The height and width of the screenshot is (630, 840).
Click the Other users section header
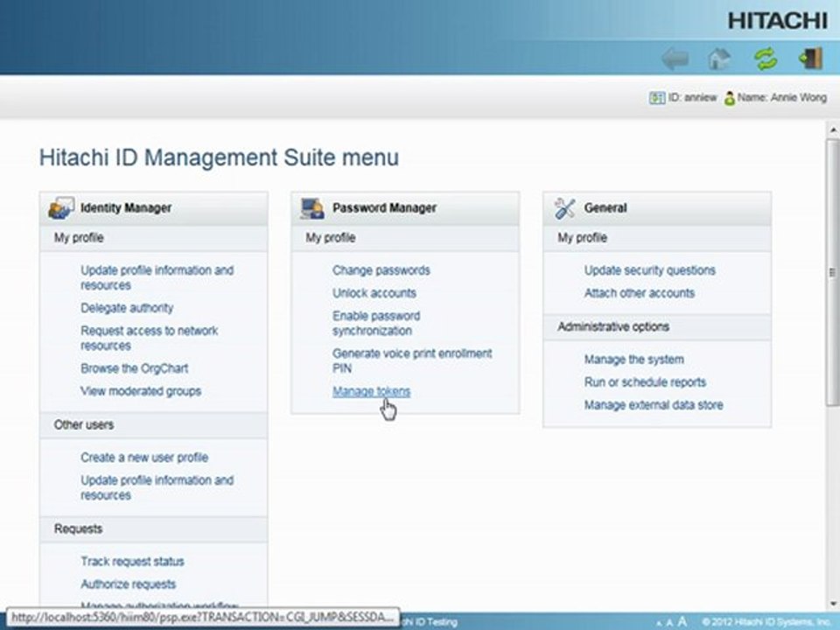[x=84, y=425]
